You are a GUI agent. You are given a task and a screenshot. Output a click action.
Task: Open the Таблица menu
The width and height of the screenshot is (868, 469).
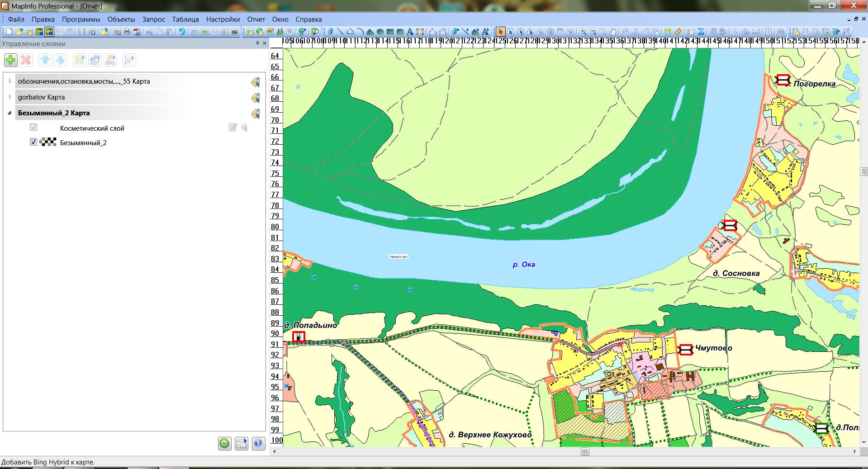185,19
